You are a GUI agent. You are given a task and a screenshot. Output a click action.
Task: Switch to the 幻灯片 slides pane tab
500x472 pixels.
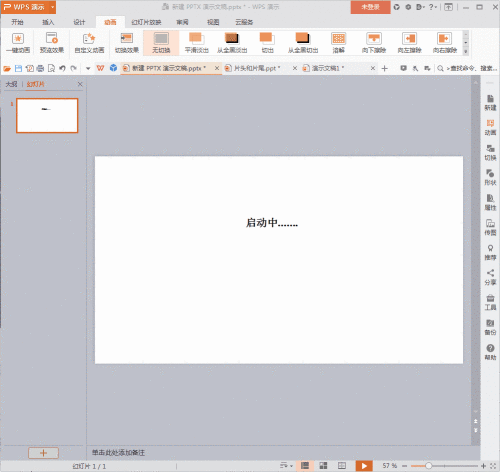click(x=35, y=84)
